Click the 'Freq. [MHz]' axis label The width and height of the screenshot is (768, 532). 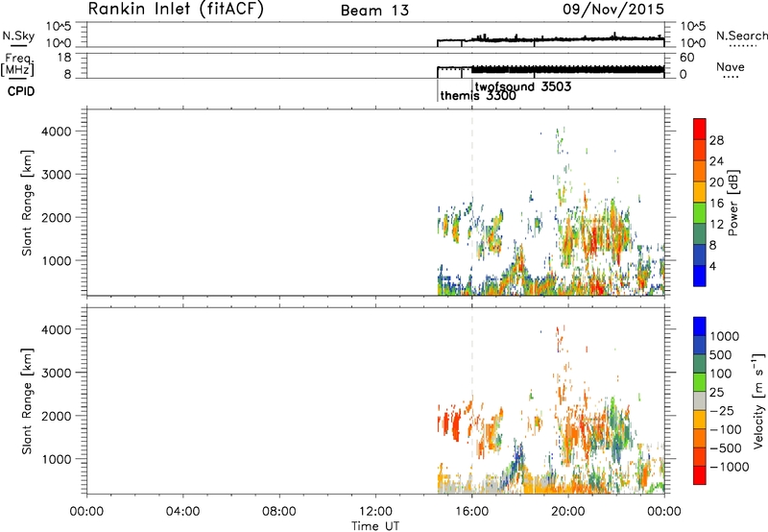coord(18,64)
